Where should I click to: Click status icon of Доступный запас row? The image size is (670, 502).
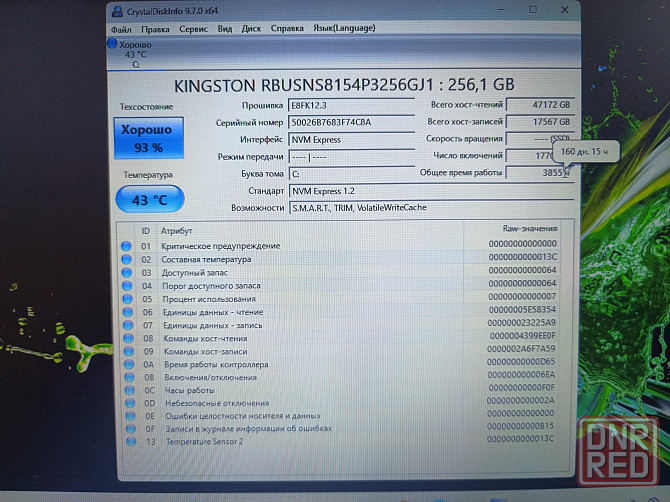(x=127, y=273)
